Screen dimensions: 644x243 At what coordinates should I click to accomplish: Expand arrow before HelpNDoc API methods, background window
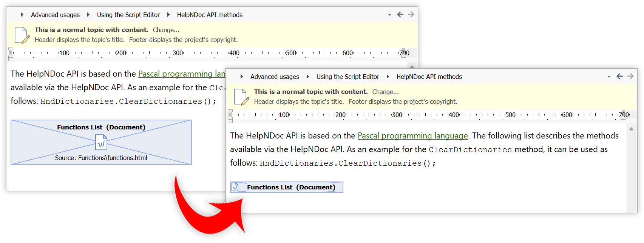[x=168, y=15]
